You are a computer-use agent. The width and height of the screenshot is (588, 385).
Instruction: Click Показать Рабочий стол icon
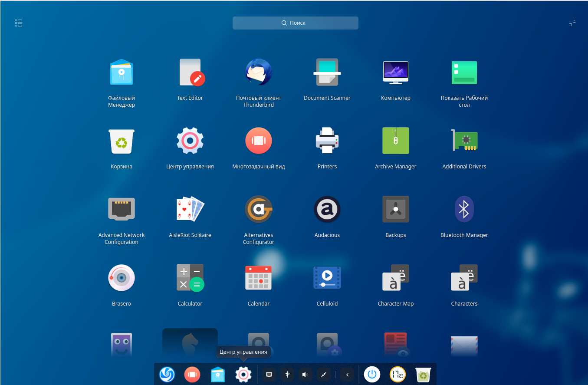[x=464, y=72]
